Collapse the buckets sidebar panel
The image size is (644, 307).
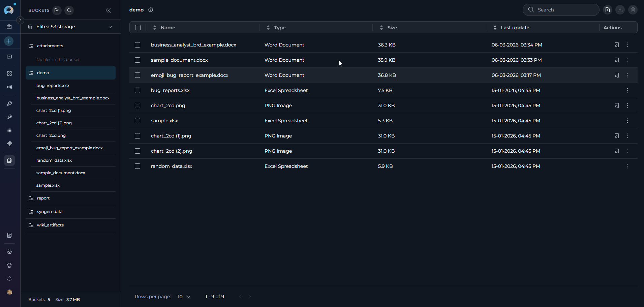click(108, 10)
